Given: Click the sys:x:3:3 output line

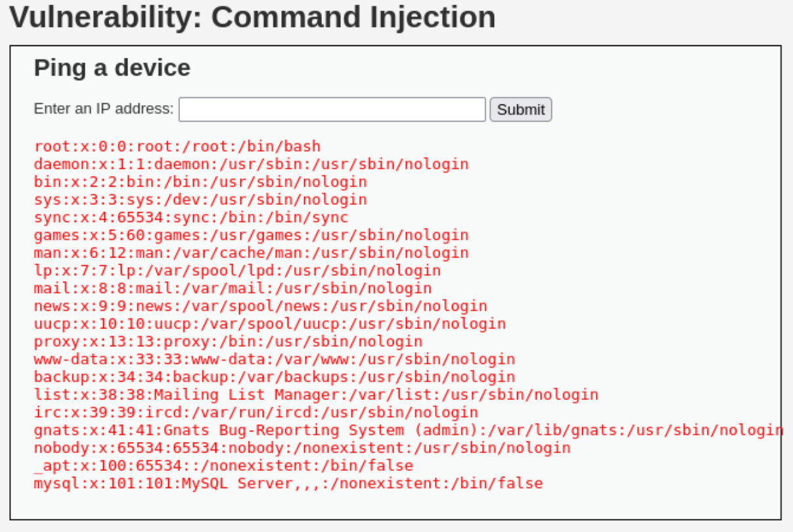Looking at the screenshot, I should pyautogui.click(x=200, y=200).
